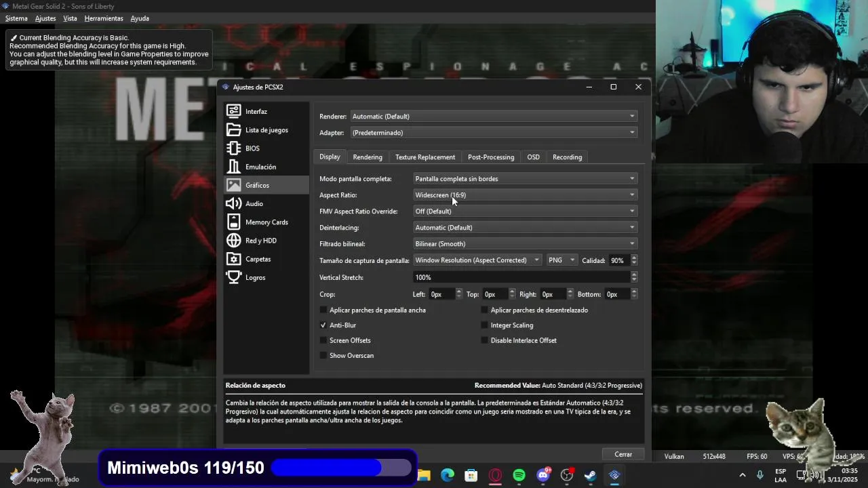The image size is (868, 488).
Task: Click the ESP LAA language indicator
Action: (781, 475)
